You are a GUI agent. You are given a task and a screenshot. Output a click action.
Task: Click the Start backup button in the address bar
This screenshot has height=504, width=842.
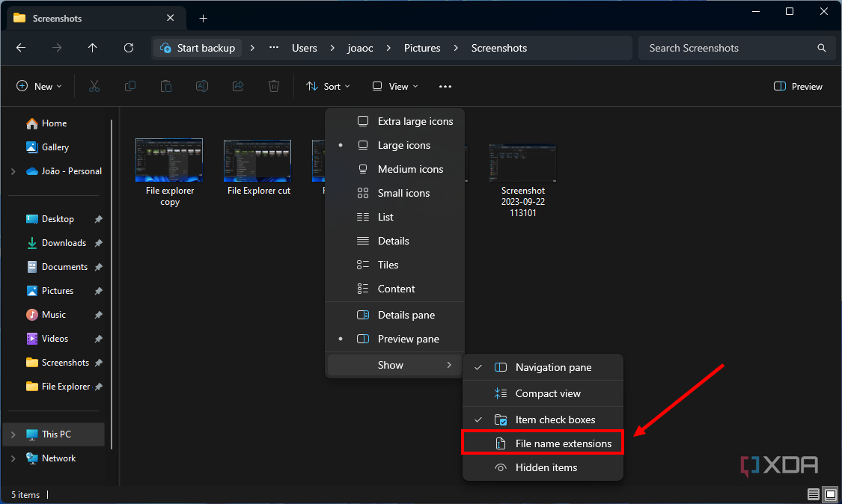(197, 47)
